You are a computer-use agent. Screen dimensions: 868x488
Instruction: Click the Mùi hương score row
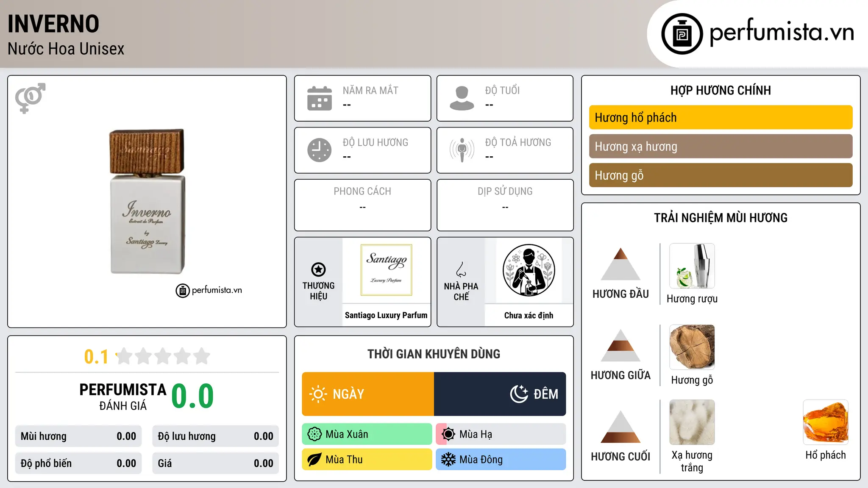(78, 436)
